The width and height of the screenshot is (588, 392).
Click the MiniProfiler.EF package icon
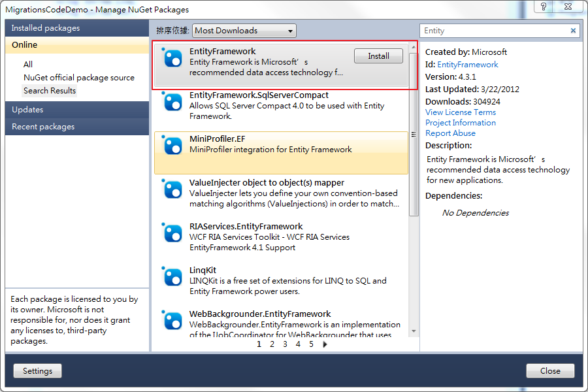tap(172, 145)
